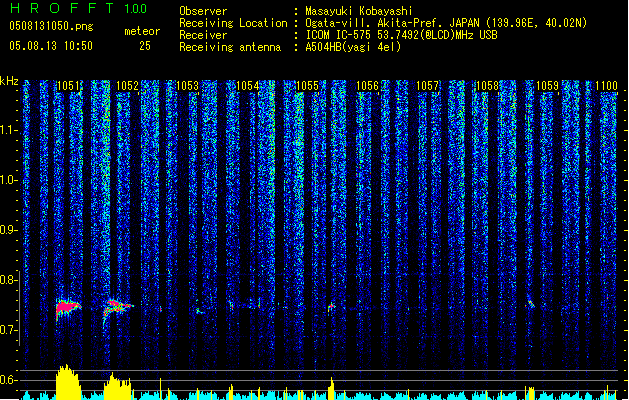Screen dimensions: 629x400
Task: Select the Ogata-vill. Akita-Pref. JAPAN location text
Action: (x=392, y=23)
